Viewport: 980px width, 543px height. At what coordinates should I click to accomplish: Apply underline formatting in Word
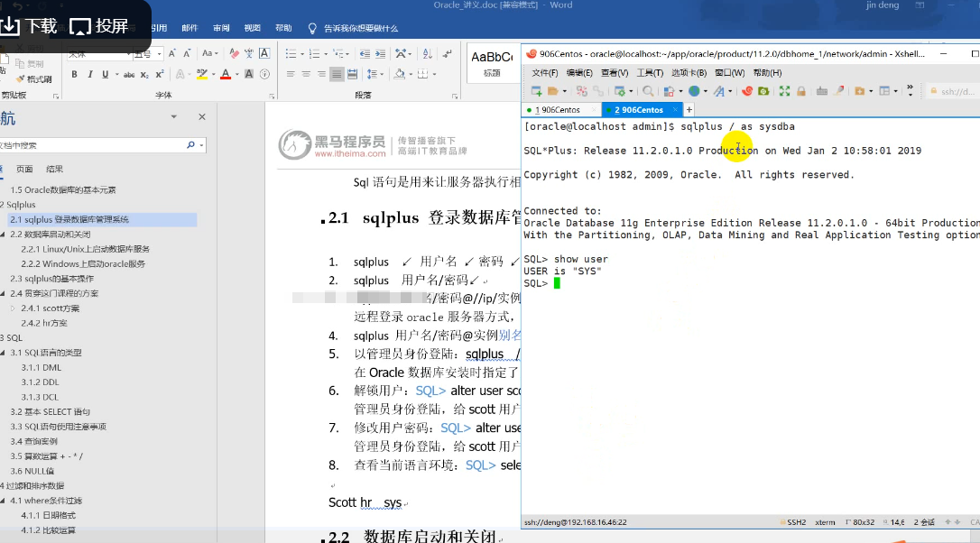pyautogui.click(x=105, y=74)
